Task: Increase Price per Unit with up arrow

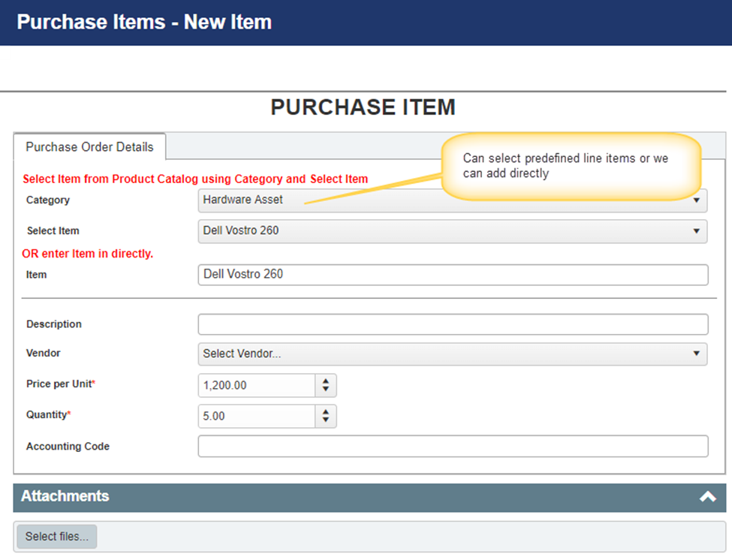Action: 325,381
